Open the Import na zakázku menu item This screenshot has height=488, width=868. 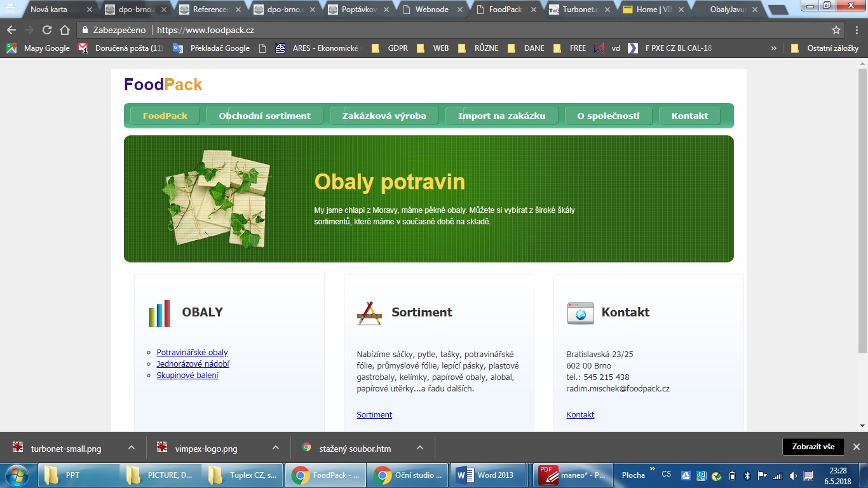501,116
